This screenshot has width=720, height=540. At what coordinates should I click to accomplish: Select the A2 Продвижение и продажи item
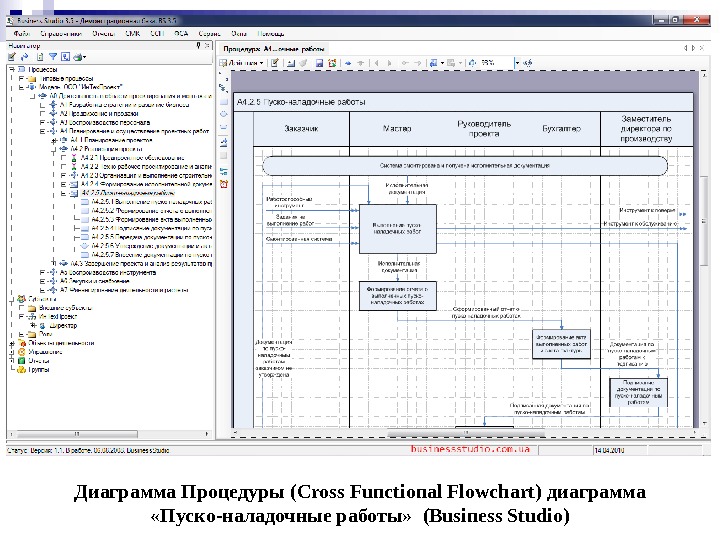click(99, 113)
